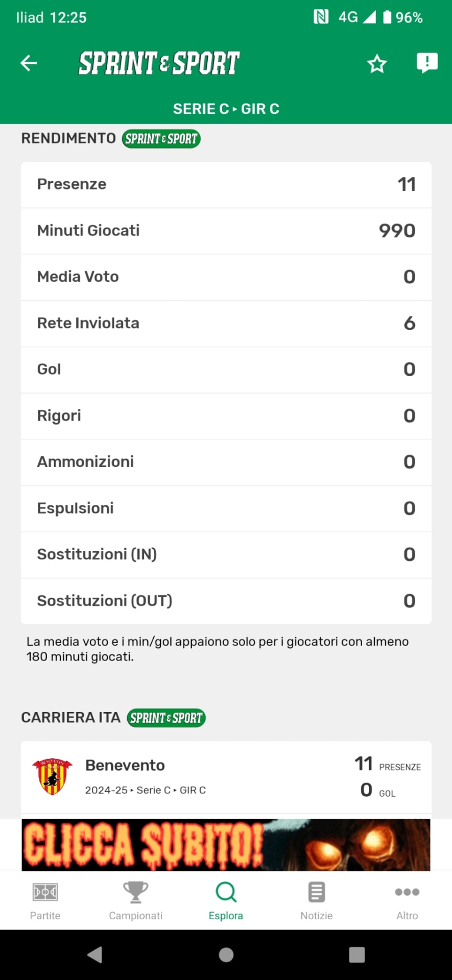Open the Notizie tab

[316, 901]
